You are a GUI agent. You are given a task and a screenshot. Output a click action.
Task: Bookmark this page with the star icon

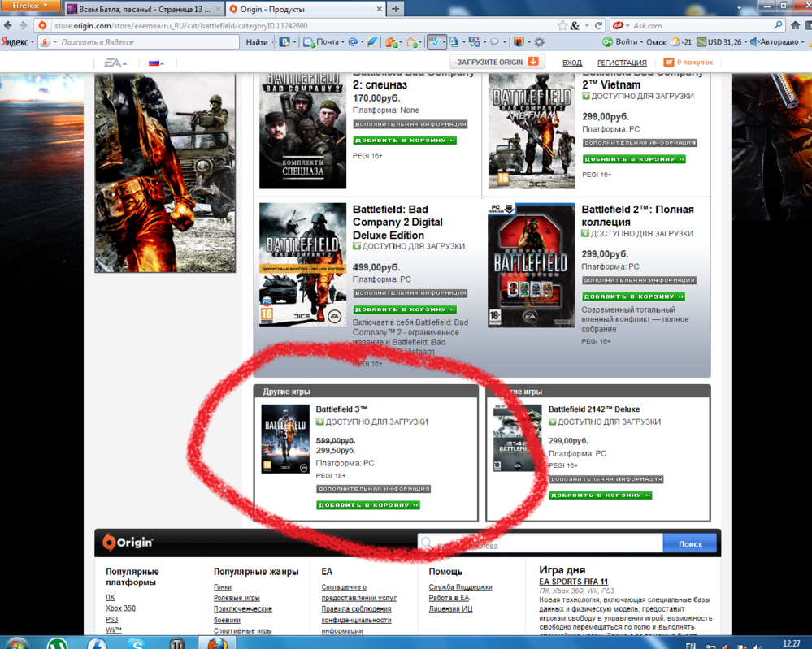tap(562, 25)
